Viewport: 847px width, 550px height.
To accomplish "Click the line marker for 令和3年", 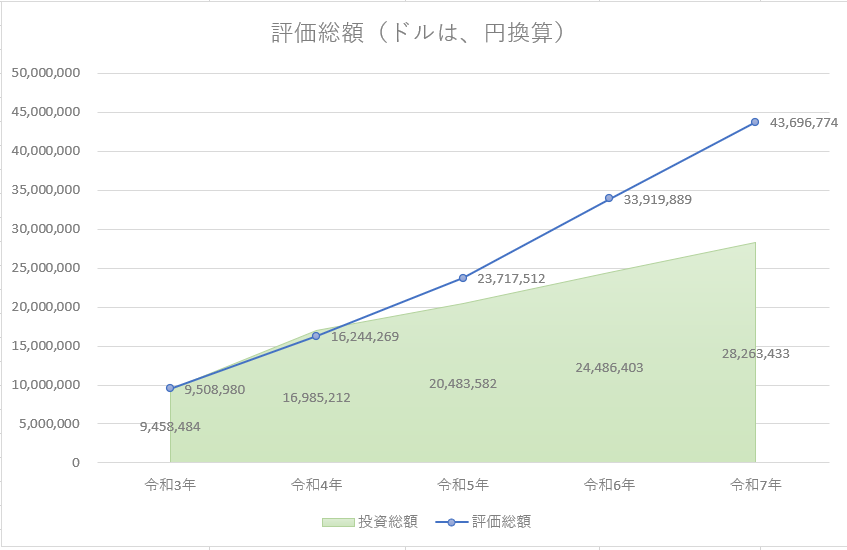I will 170,388.
